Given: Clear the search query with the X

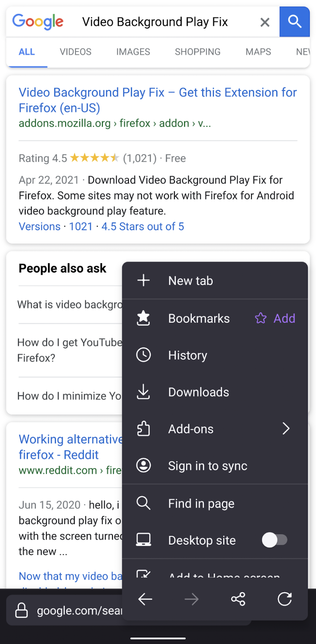Looking at the screenshot, I should [265, 22].
